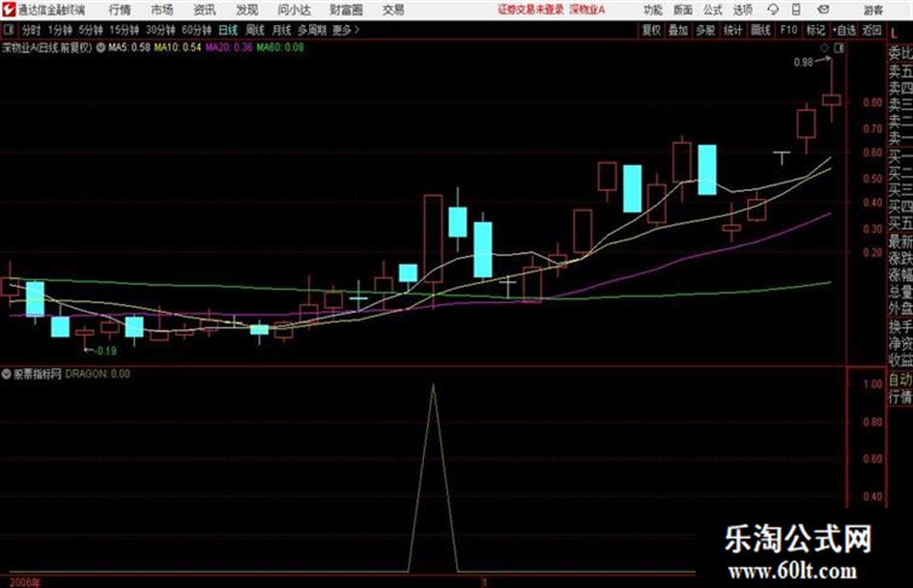Click the mobile phone icon

[x=796, y=10]
